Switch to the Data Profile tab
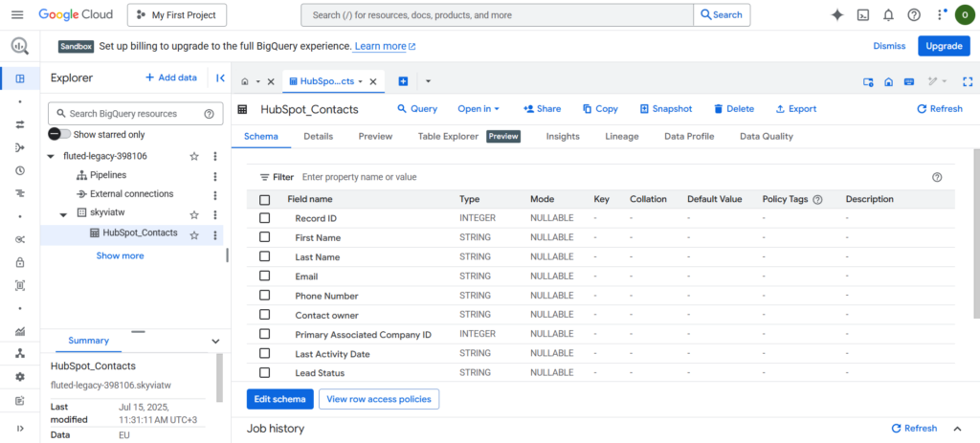The image size is (980, 443). [689, 136]
